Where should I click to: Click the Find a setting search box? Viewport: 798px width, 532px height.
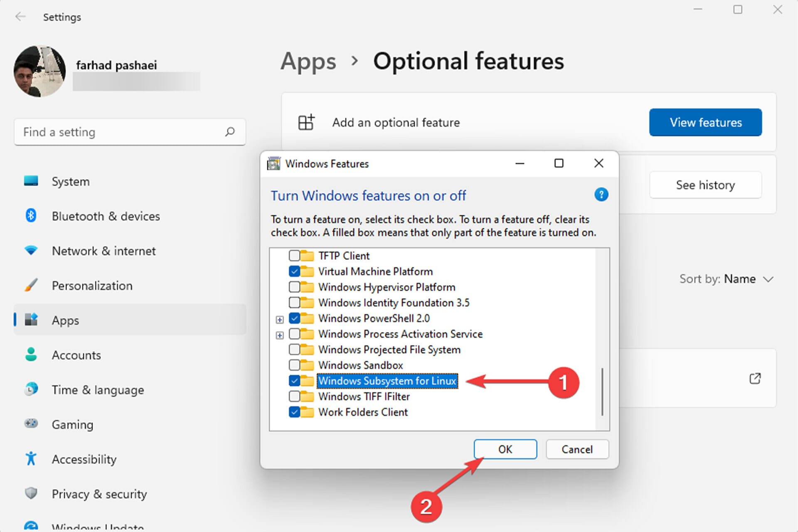(130, 132)
